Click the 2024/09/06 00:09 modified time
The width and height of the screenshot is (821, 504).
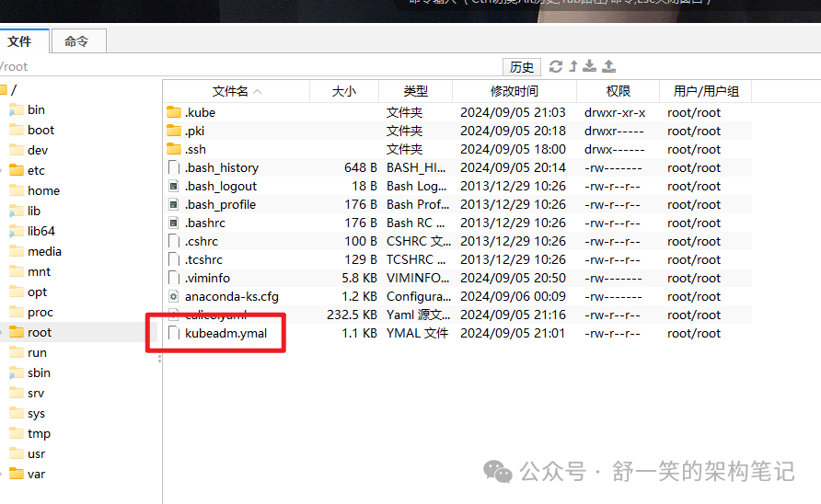[514, 296]
